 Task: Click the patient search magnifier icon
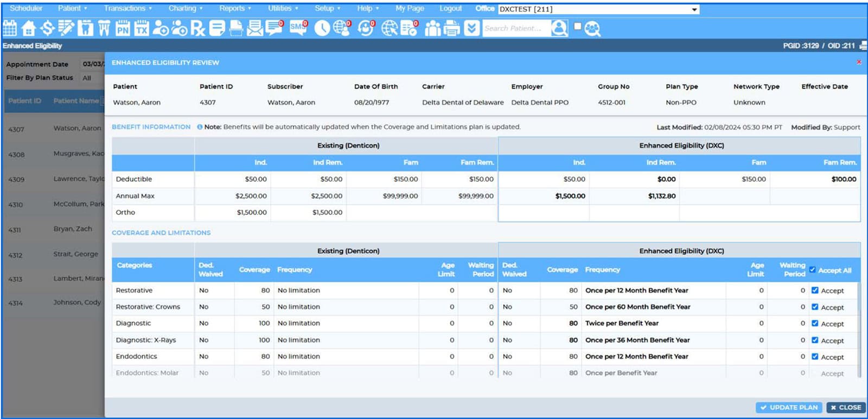pos(559,28)
